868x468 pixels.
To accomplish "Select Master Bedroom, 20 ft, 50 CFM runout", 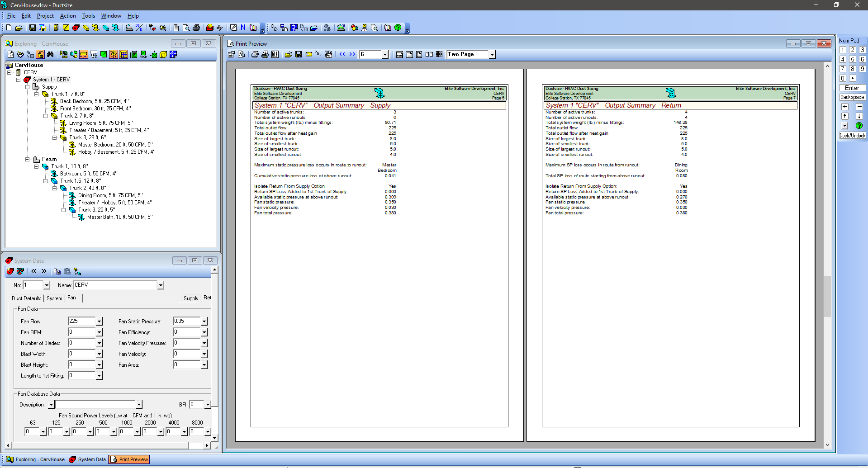I will pyautogui.click(x=115, y=145).
